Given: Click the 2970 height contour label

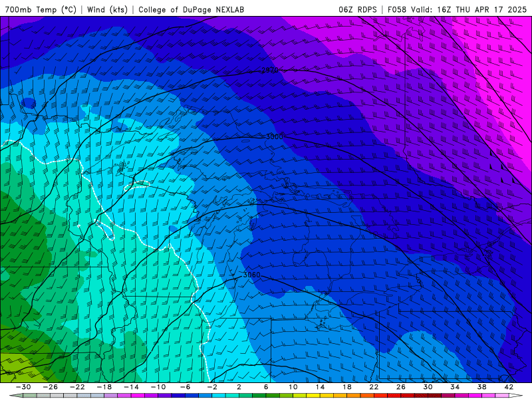Looking at the screenshot, I should 270,70.
